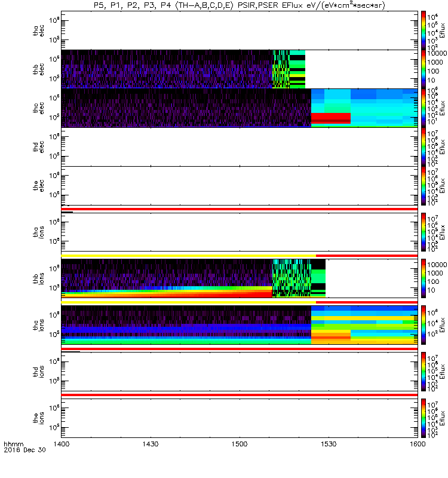Image resolution: width=448 pixels, height=478 pixels.
Task: Pick the thb elec panel color bar
Action: 424,69
